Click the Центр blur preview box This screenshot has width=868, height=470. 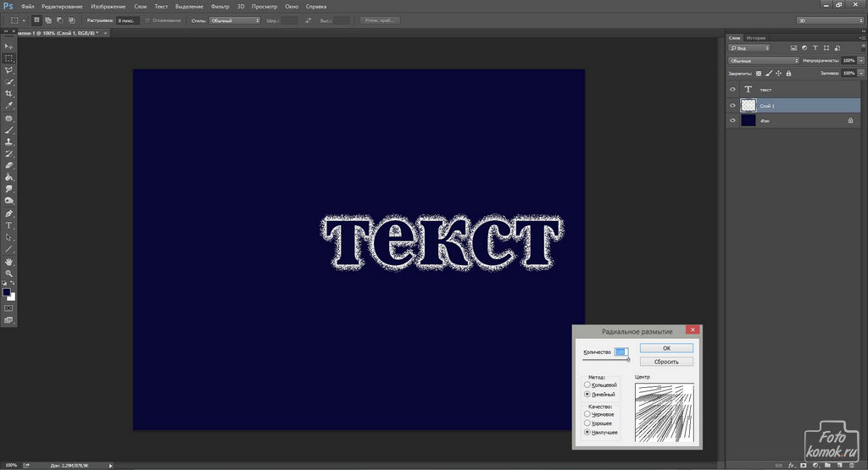tap(665, 411)
